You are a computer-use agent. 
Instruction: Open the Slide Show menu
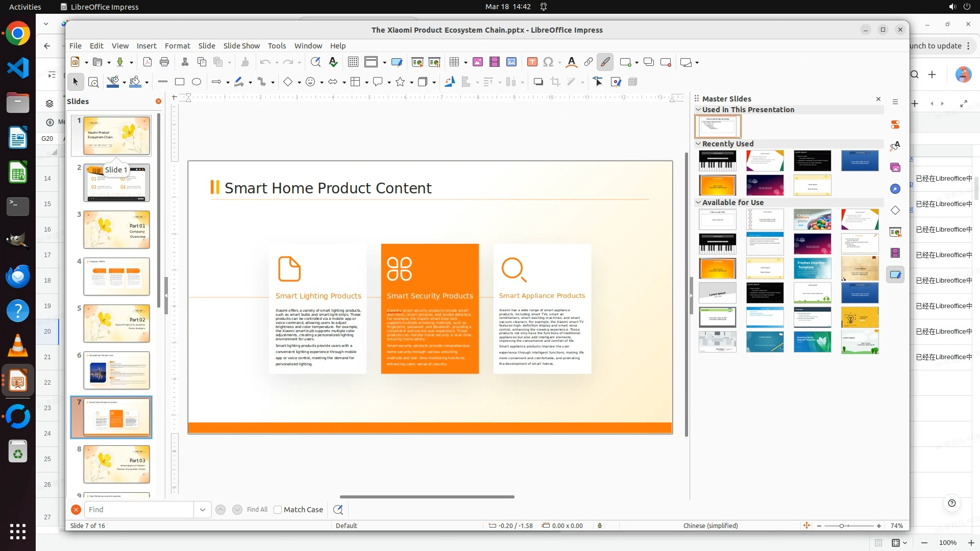point(241,46)
